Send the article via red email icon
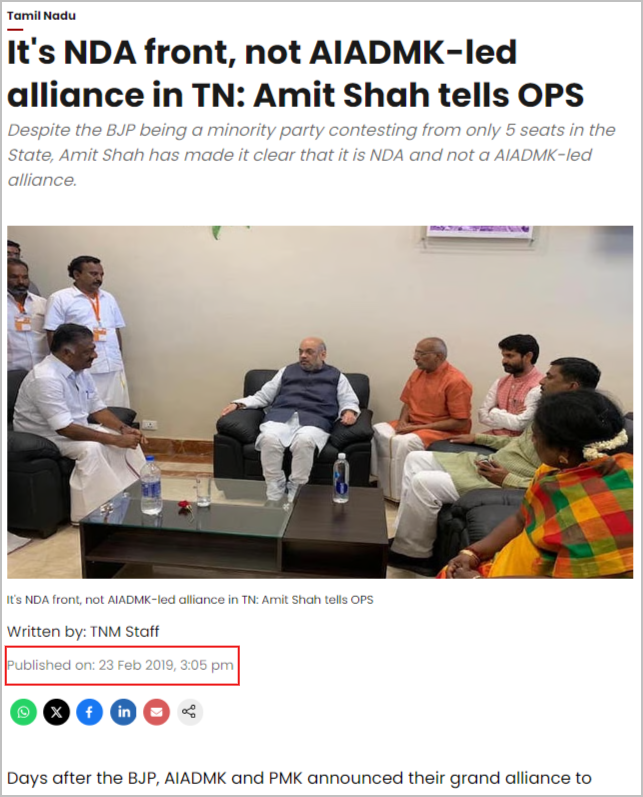Screen dimensions: 643x797 [157, 712]
